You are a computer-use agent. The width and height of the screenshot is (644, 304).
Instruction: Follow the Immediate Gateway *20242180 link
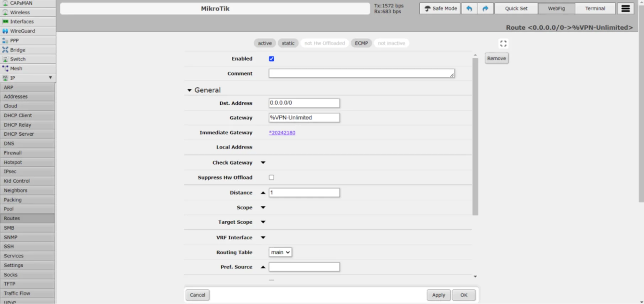(x=282, y=132)
